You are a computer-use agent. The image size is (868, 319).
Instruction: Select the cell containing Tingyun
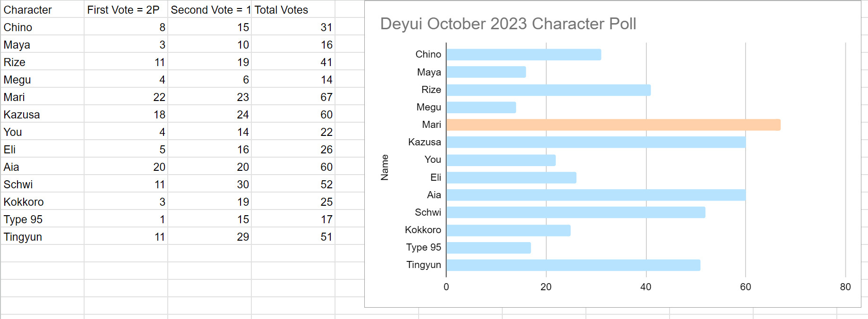(43, 236)
